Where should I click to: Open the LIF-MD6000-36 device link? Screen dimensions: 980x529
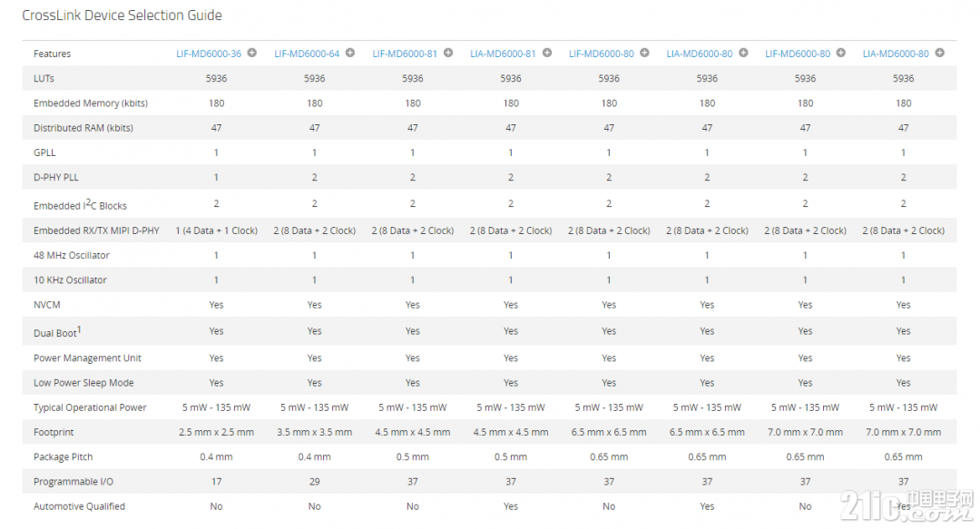click(209, 54)
